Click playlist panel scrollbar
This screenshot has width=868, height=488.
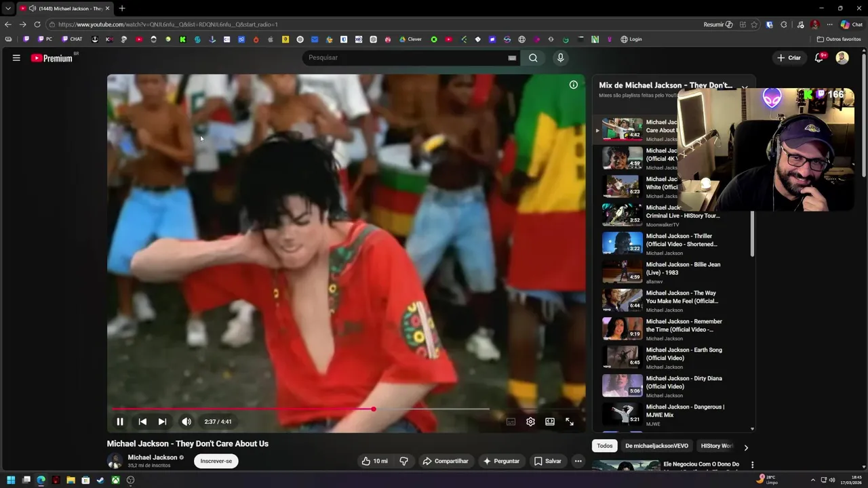coord(753,232)
